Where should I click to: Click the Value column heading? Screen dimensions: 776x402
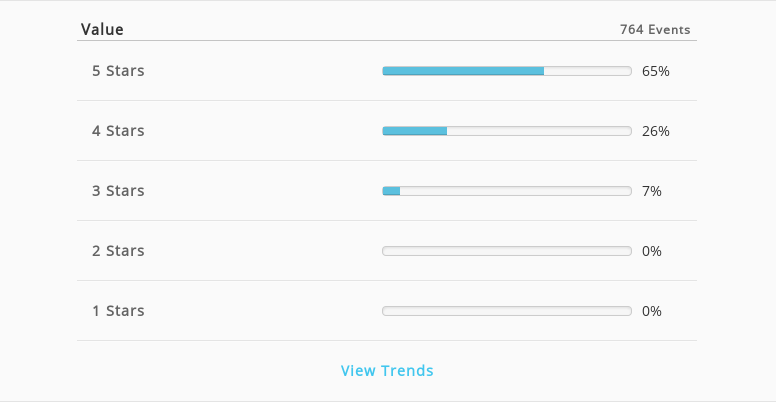coord(102,29)
